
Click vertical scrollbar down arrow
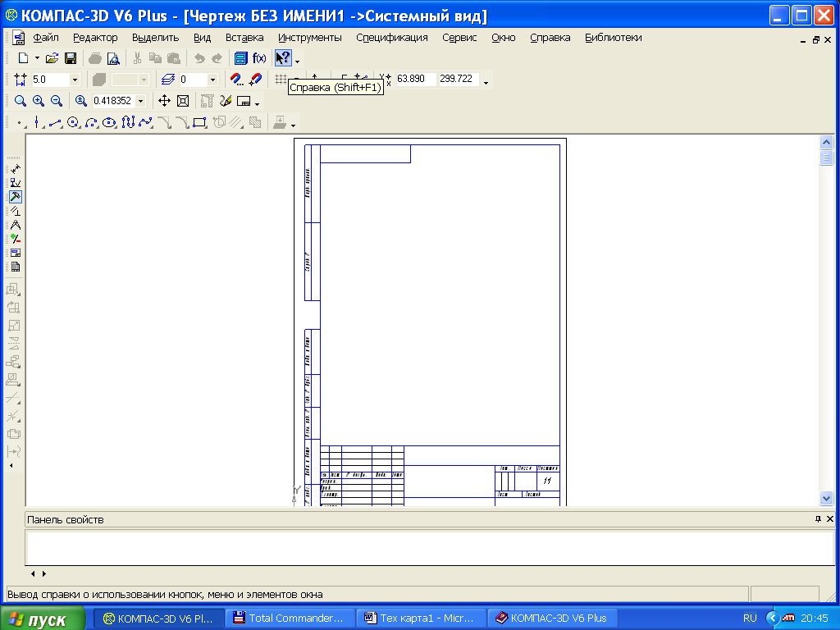pyautogui.click(x=826, y=498)
